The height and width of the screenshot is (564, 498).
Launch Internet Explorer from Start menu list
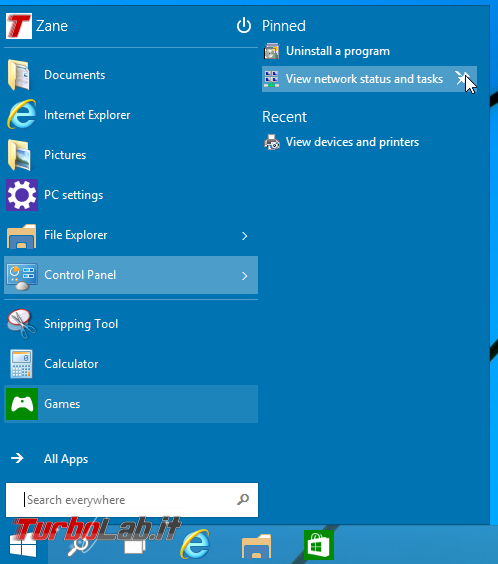[x=22, y=115]
